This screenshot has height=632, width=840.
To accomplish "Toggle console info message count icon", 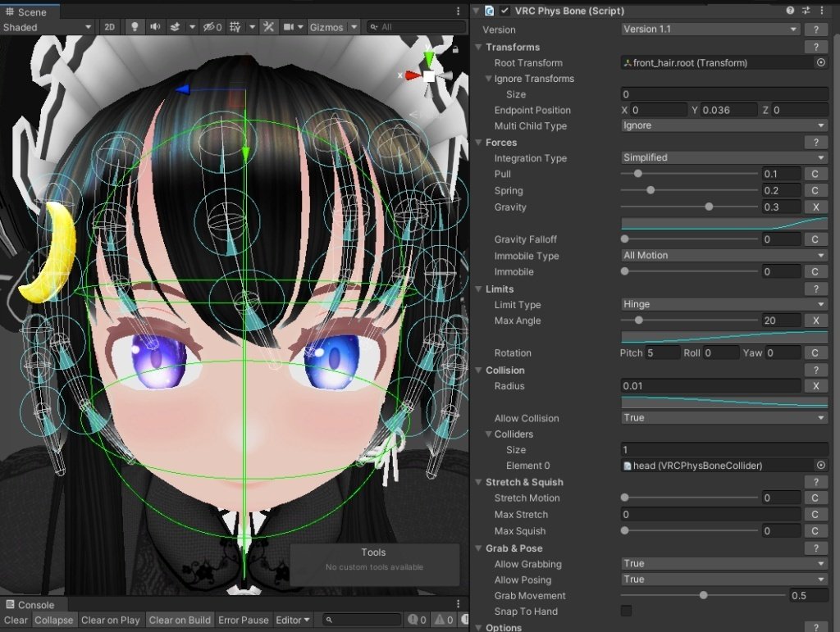I will coord(418,620).
